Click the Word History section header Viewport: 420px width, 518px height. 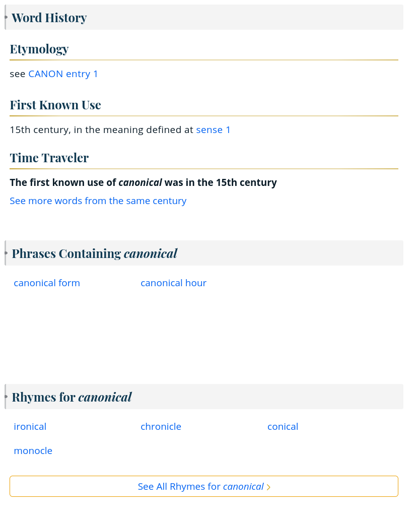click(x=49, y=18)
